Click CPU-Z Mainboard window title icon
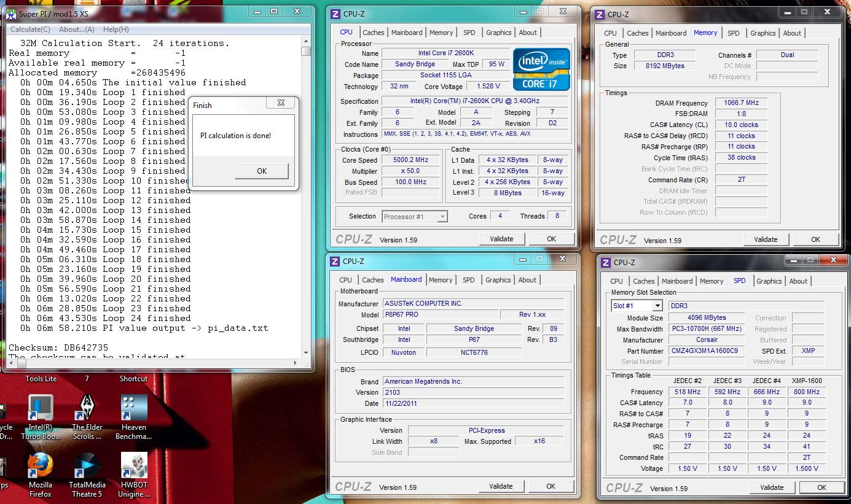Screen dimensions: 851x504 tap(335, 261)
